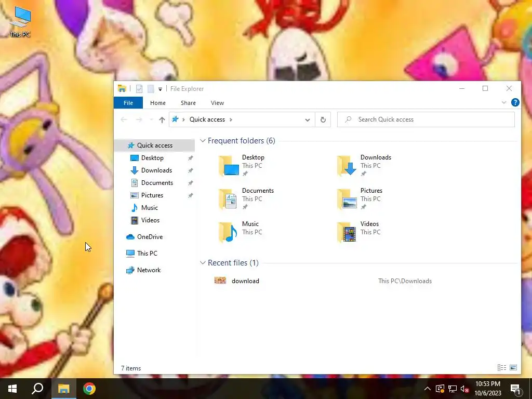Expand chevron after Quick access breadcrumb
The width and height of the screenshot is (532, 399).
(x=231, y=119)
